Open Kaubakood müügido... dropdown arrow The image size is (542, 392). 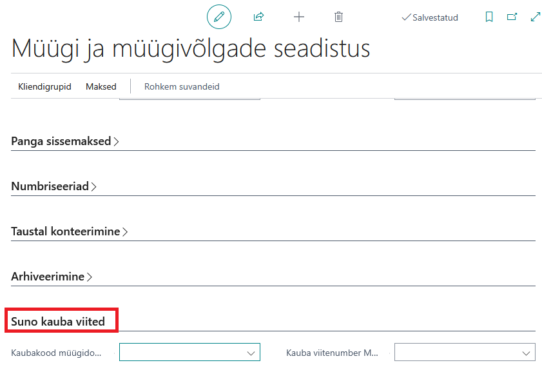point(251,353)
